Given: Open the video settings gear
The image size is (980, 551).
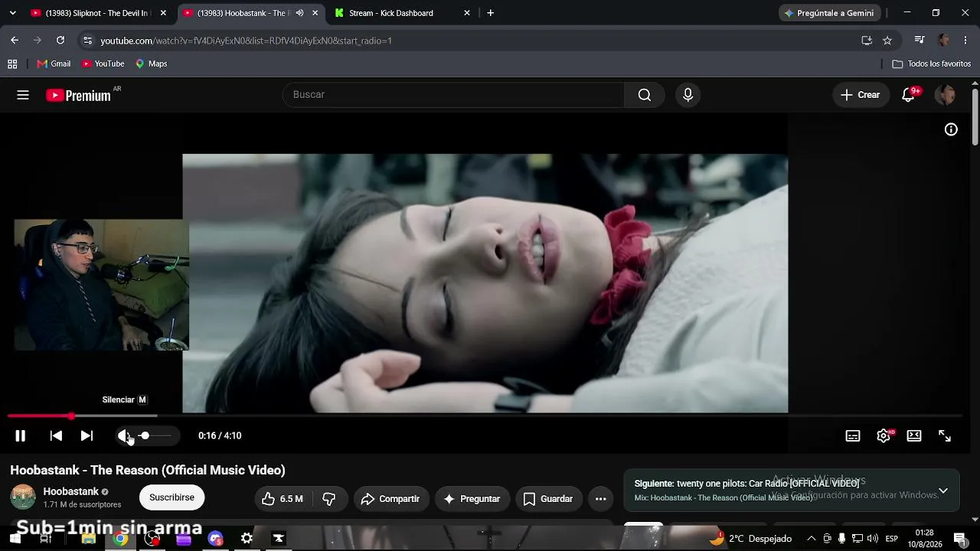Looking at the screenshot, I should click(884, 435).
